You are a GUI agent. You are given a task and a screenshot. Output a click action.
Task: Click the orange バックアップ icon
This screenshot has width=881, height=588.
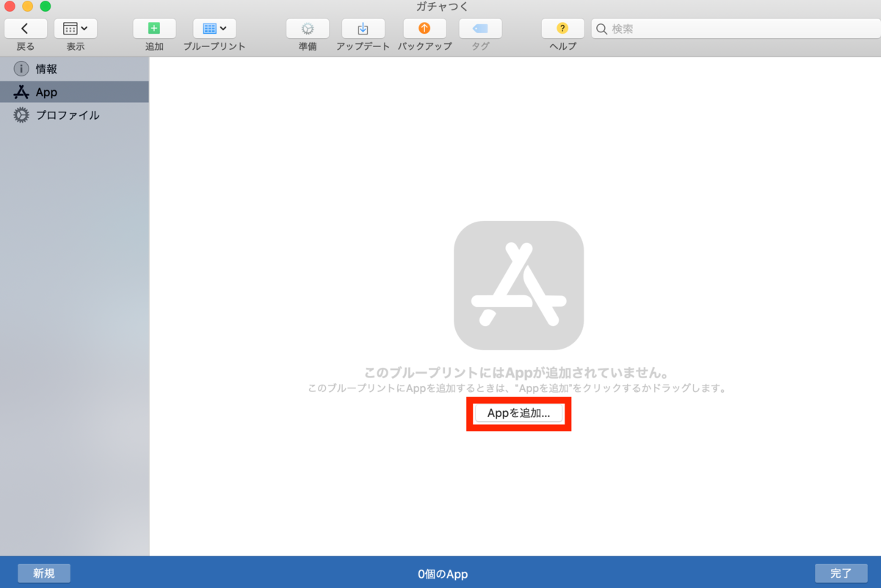coord(425,29)
